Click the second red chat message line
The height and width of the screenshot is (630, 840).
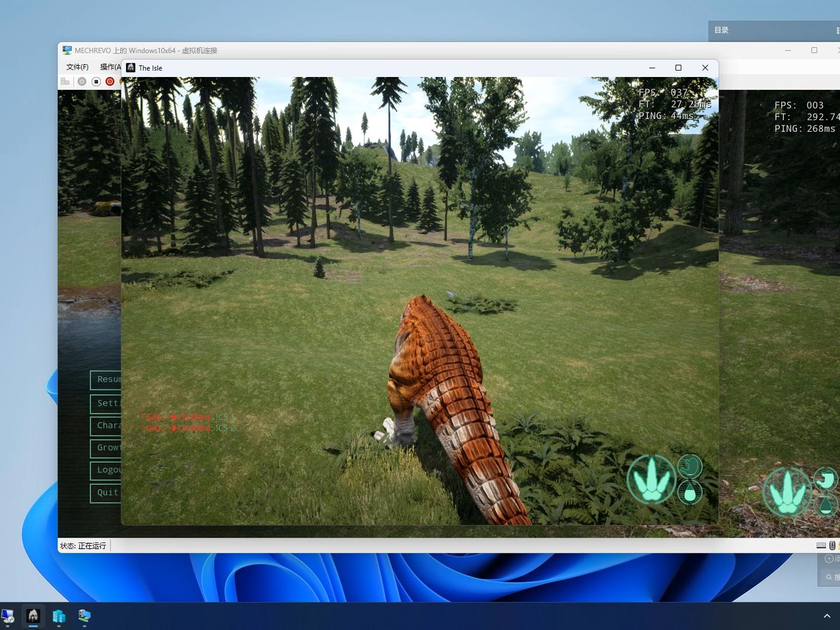pos(188,428)
